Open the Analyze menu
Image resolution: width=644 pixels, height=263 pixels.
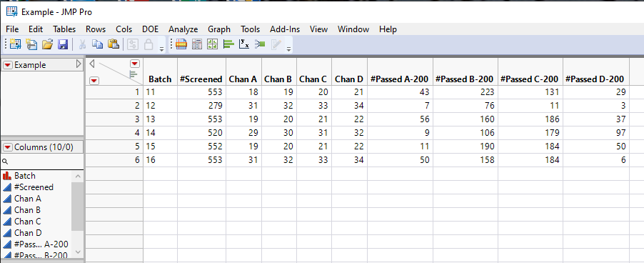tap(183, 29)
